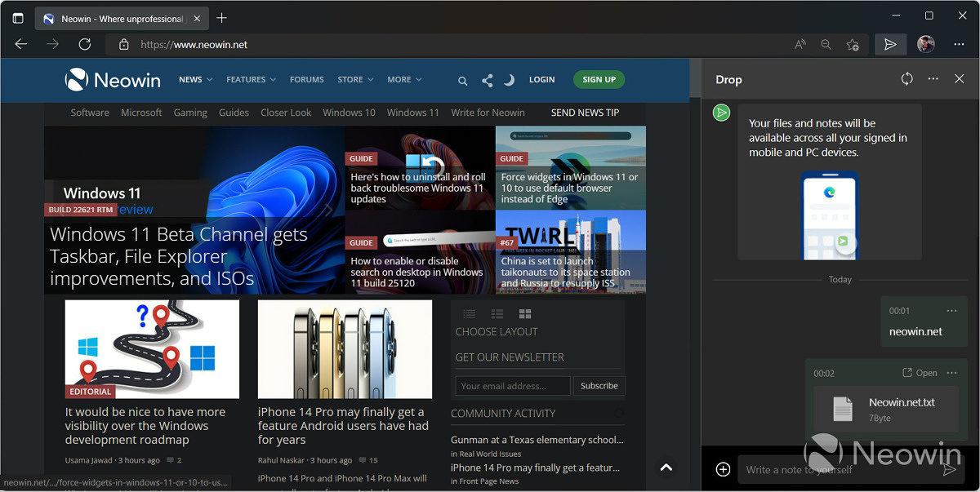Zoom out the page using the magnifier icon
Image resolution: width=980 pixels, height=492 pixels.
(x=826, y=45)
